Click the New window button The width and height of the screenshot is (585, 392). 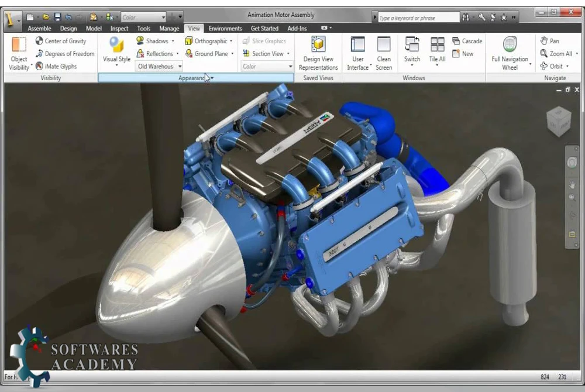pyautogui.click(x=463, y=54)
